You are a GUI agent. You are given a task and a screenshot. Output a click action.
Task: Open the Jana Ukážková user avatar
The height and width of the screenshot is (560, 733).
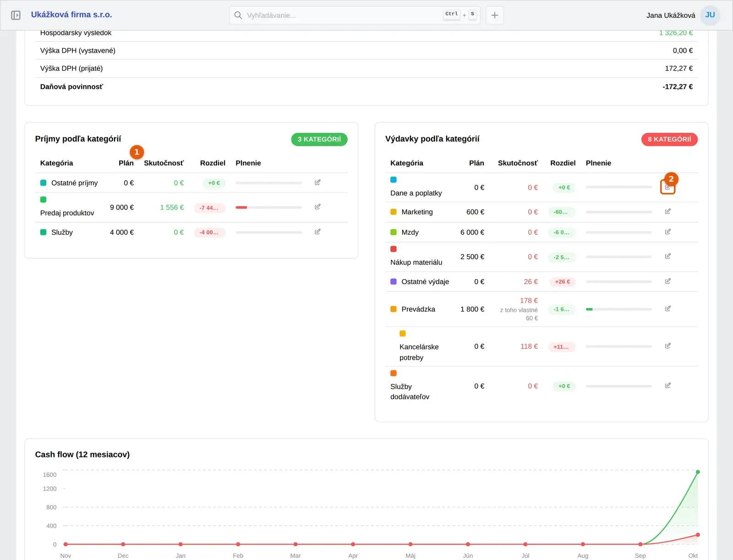(x=710, y=15)
